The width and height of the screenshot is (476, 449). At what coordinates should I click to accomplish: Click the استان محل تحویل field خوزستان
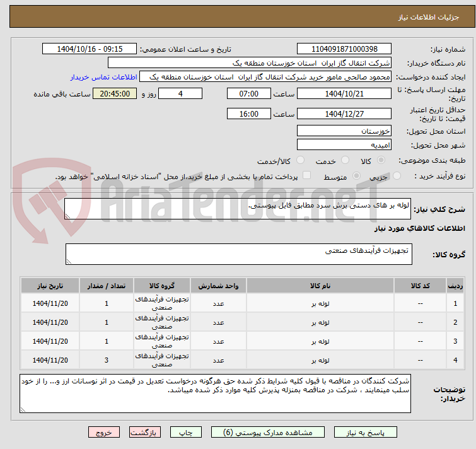[344, 131]
